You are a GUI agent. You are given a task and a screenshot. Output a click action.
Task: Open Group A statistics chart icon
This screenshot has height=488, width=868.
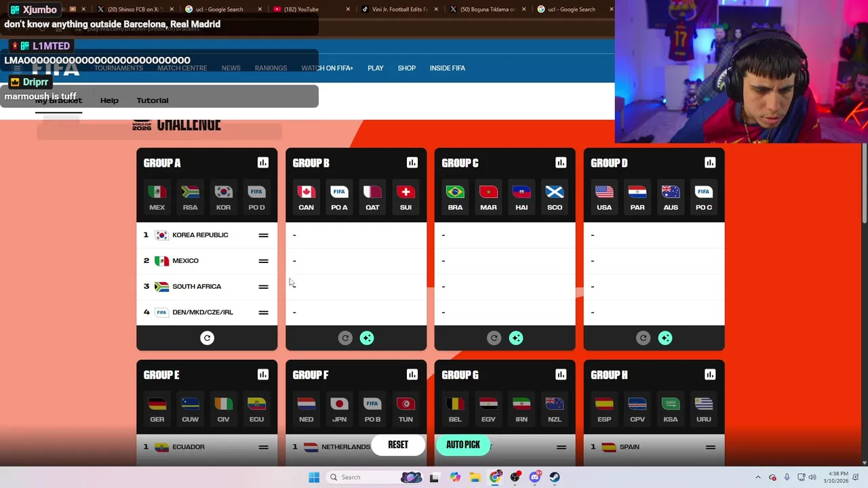tap(263, 163)
